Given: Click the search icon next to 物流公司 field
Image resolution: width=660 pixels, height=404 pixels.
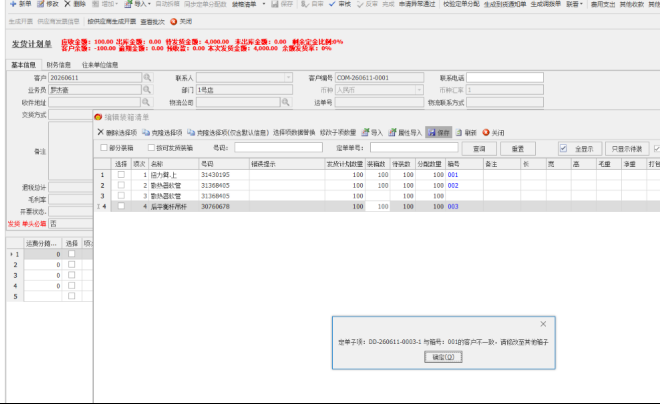Looking at the screenshot, I should 285,102.
